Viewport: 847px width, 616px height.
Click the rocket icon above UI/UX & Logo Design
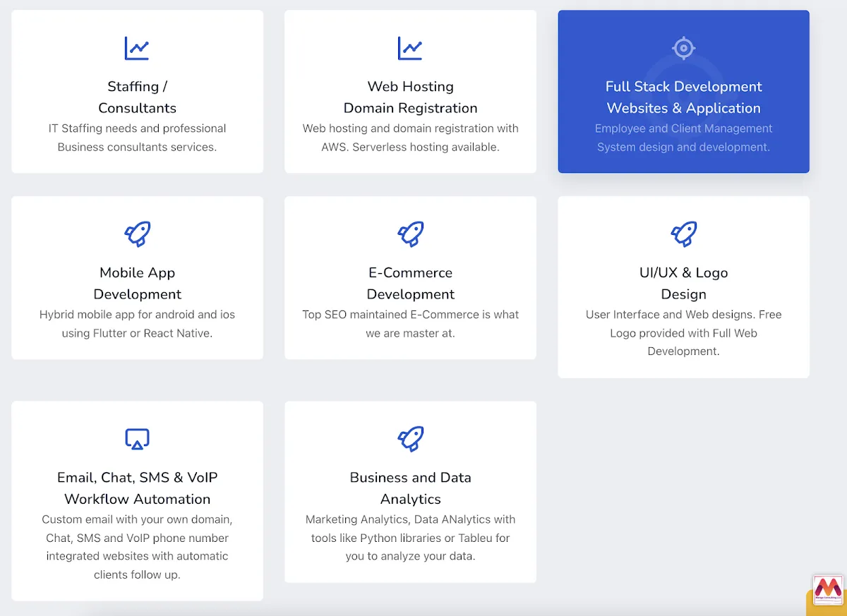(683, 234)
